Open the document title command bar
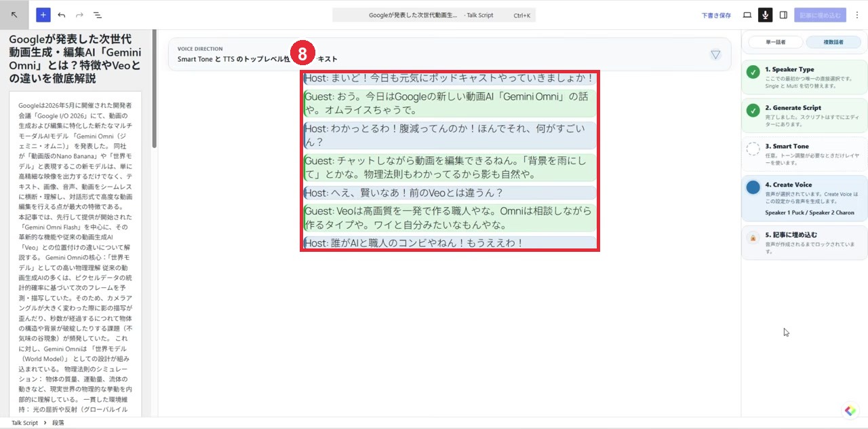Viewport: 868px width, 429px height. click(x=434, y=15)
